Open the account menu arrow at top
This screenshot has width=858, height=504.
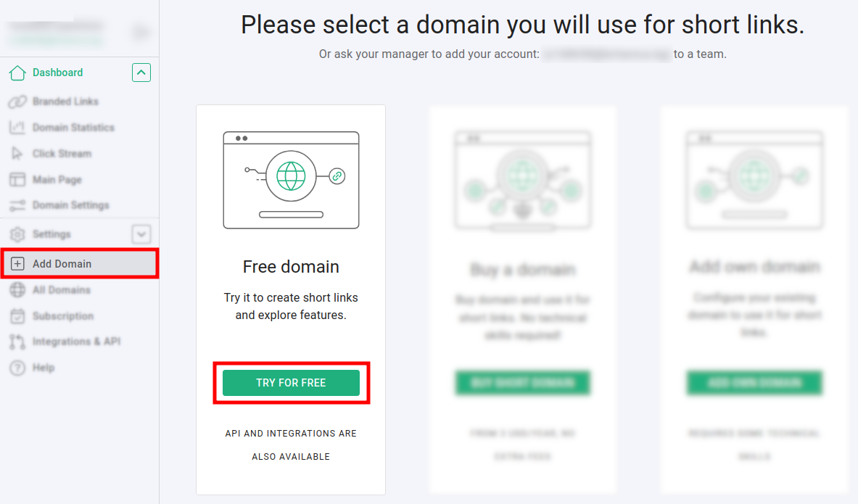[x=140, y=32]
